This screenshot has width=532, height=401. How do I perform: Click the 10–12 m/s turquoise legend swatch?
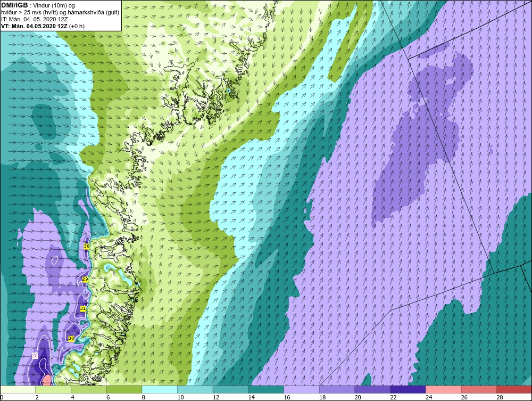(195, 389)
